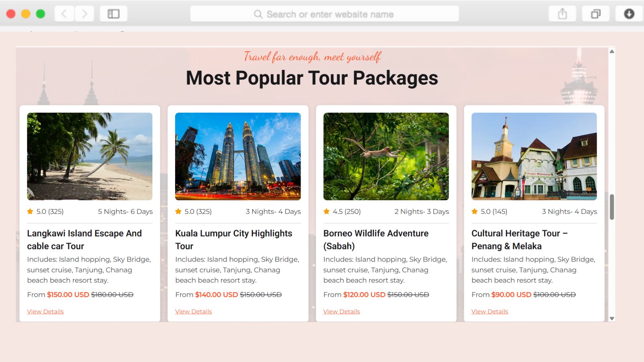Image resolution: width=644 pixels, height=362 pixels.
Task: Click the monkey jungle wildlife image
Action: click(x=386, y=156)
